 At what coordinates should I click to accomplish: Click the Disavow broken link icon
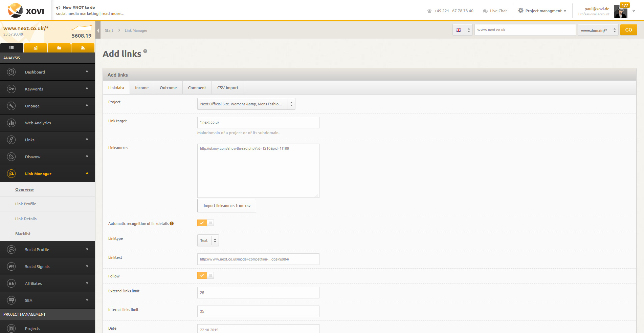point(12,157)
